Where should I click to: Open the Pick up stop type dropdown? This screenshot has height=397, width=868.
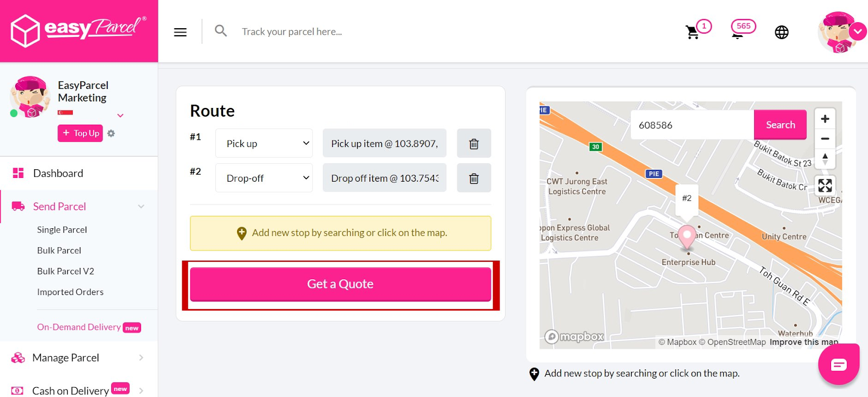(264, 143)
